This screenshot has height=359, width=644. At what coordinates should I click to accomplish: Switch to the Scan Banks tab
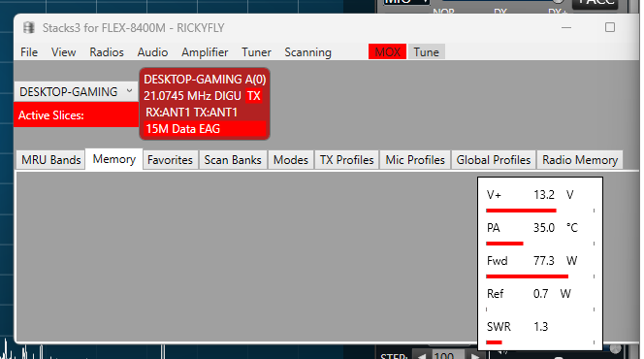tap(233, 160)
